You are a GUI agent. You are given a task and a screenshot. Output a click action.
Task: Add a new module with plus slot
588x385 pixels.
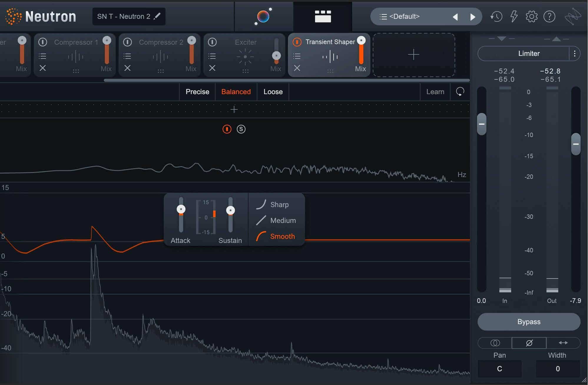pyautogui.click(x=414, y=55)
